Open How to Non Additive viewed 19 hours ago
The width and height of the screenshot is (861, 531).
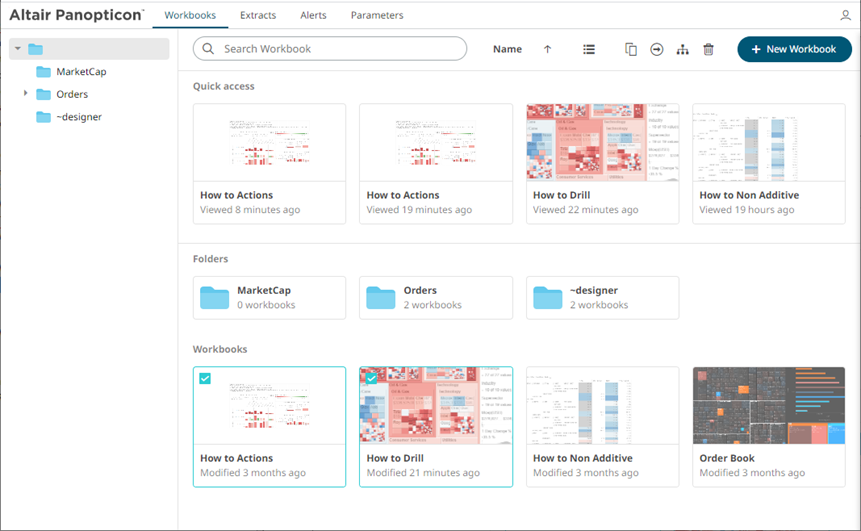tap(769, 164)
